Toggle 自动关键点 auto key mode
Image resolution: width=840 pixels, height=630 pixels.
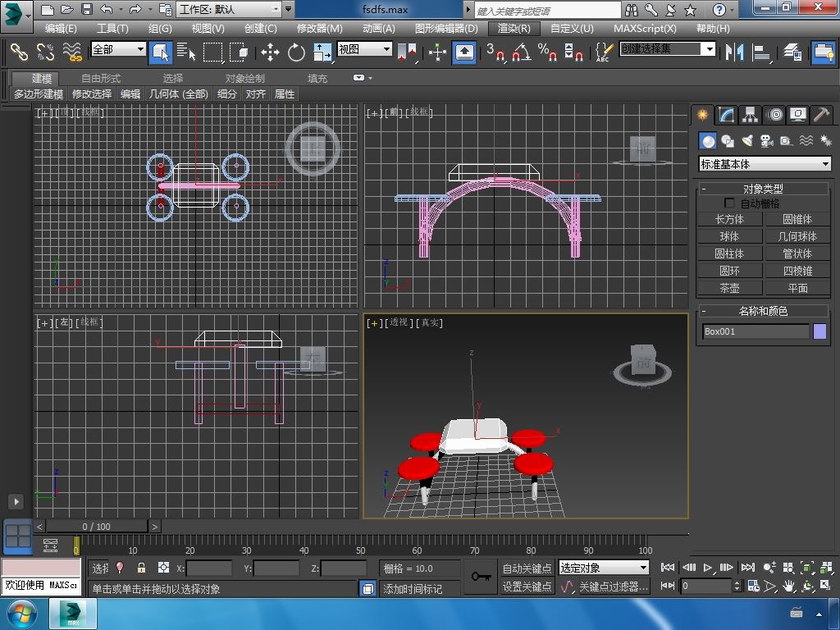click(x=527, y=568)
